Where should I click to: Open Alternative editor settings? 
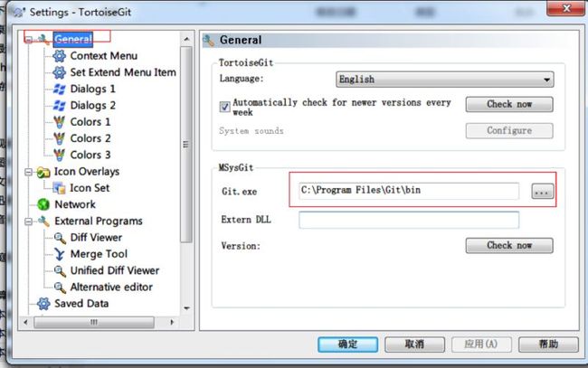click(111, 287)
